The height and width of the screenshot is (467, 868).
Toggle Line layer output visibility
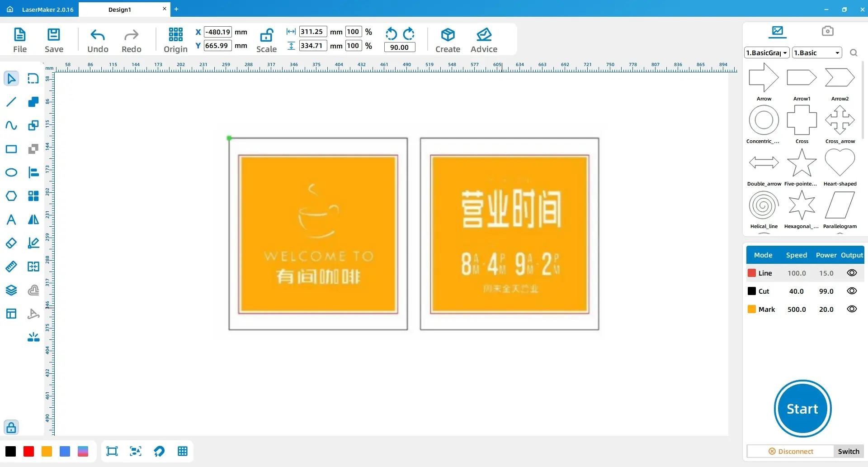click(x=852, y=273)
